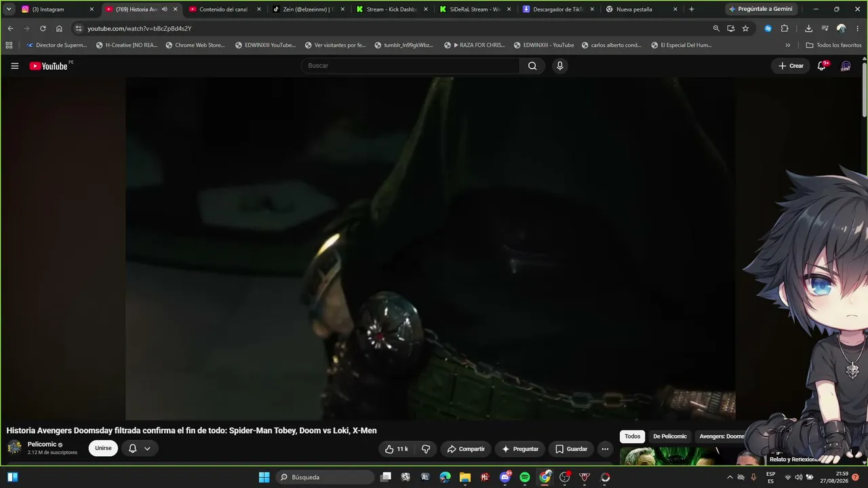This screenshot has height=488, width=868.
Task: Click the Unirse button
Action: [x=103, y=449]
